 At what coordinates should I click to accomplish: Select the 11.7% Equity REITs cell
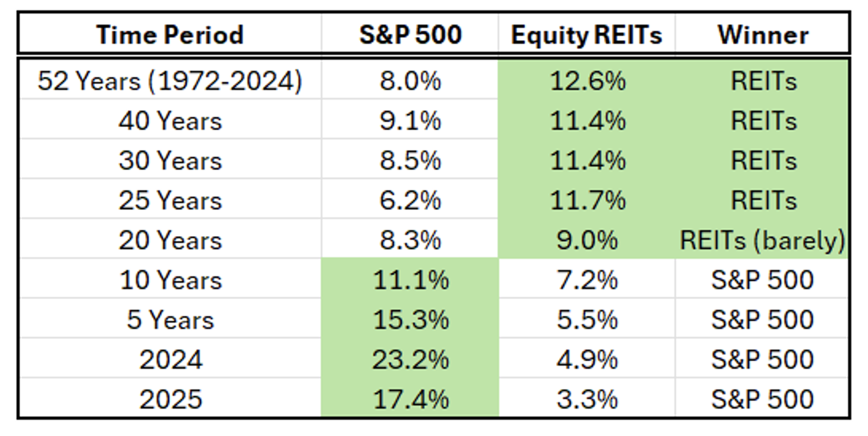click(x=587, y=200)
